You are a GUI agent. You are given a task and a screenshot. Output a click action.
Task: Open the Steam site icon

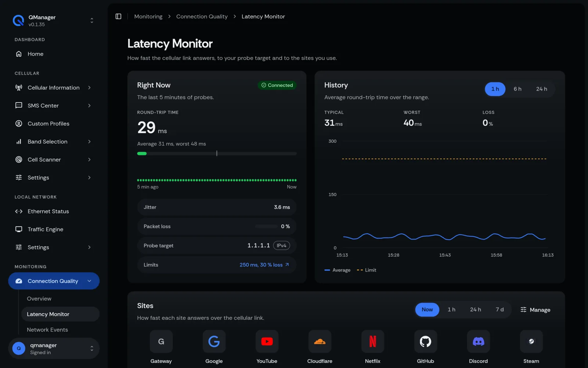click(531, 342)
